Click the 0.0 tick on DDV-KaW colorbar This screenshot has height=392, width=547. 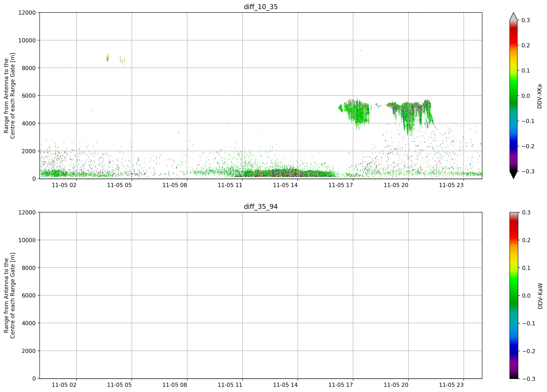(526, 295)
